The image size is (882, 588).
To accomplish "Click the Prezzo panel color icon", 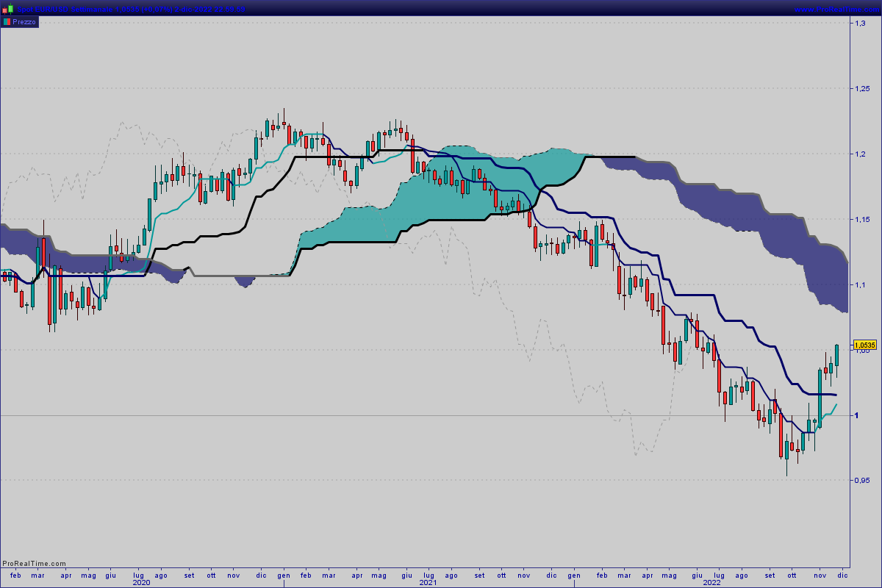I will click(7, 22).
